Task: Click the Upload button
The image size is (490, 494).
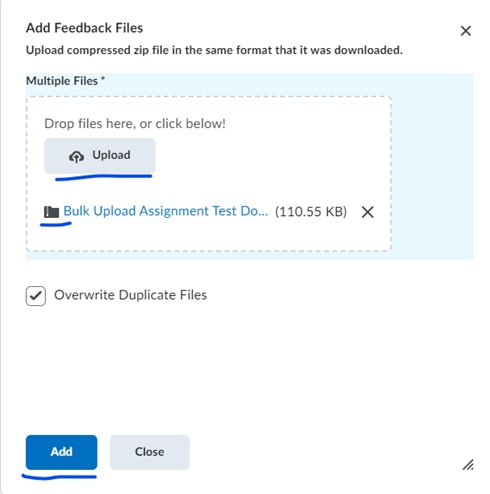Action: pos(100,156)
